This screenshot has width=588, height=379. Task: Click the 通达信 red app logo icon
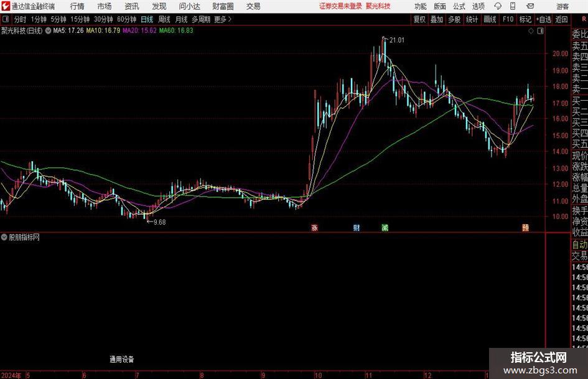(5, 6)
